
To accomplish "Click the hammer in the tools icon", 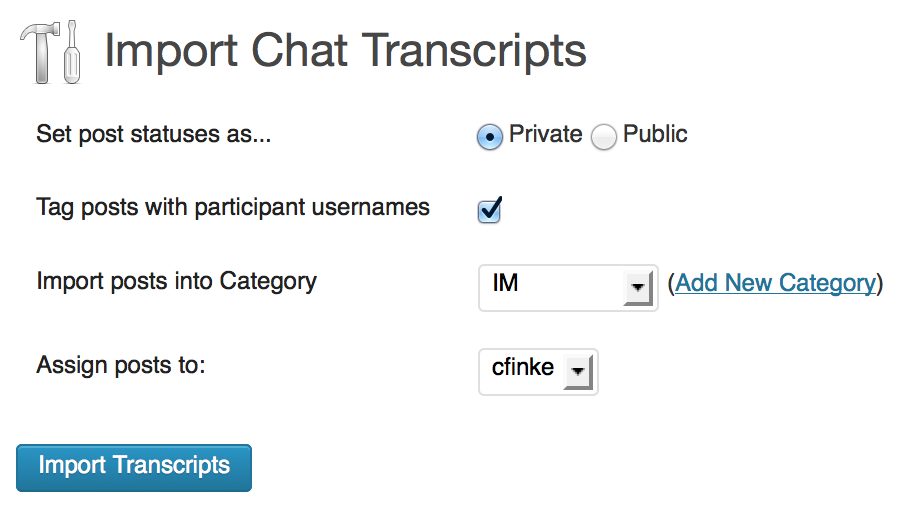I will point(40,53).
